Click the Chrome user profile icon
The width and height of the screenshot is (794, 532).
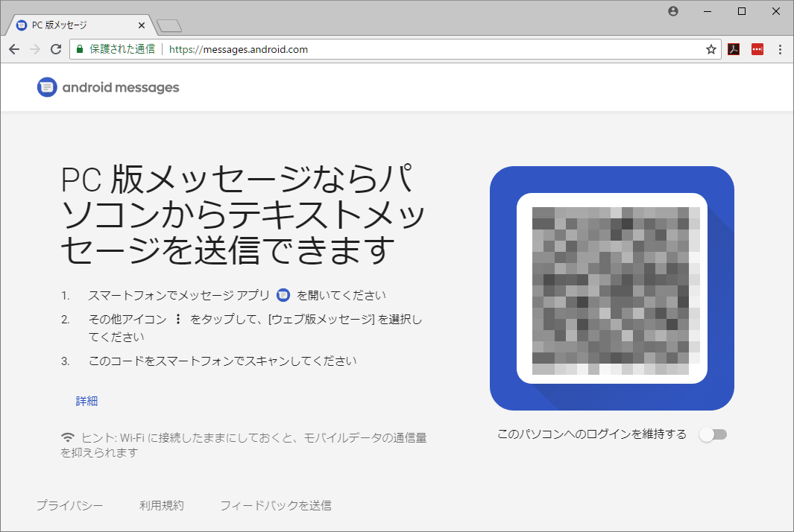673,11
